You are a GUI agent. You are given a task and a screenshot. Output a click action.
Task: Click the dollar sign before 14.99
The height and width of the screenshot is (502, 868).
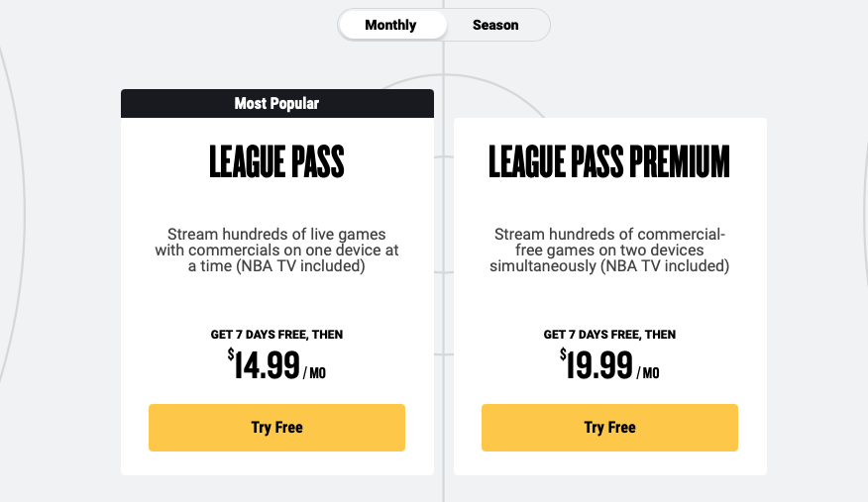[x=231, y=354]
